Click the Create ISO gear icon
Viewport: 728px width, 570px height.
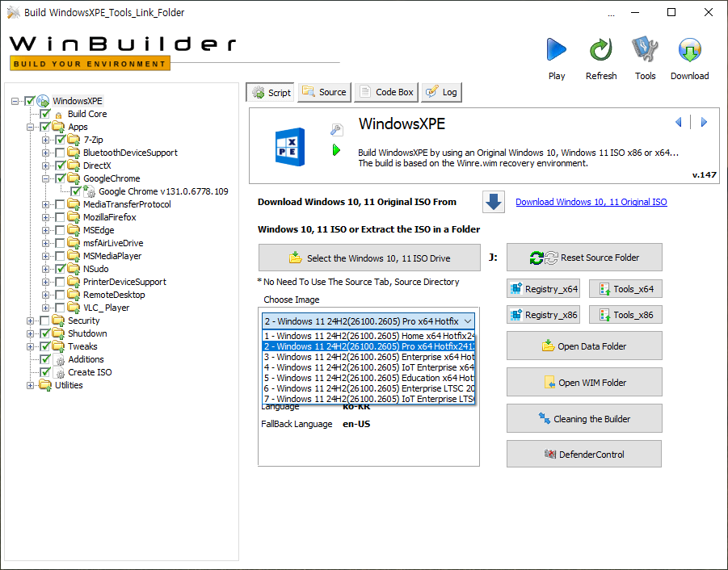click(x=60, y=372)
